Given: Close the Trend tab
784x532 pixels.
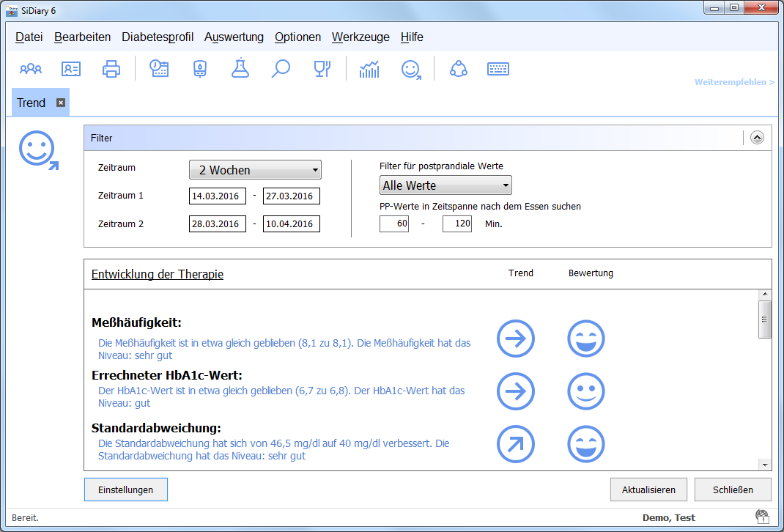Looking at the screenshot, I should click(x=61, y=103).
